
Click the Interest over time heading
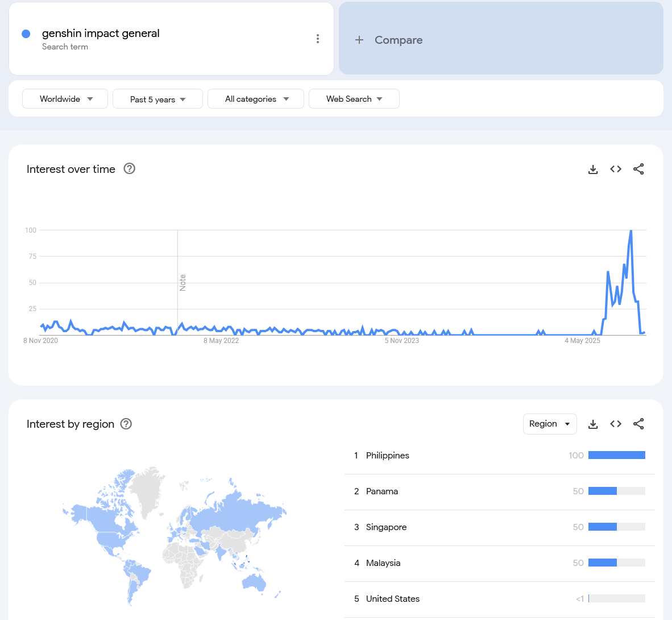(x=70, y=170)
